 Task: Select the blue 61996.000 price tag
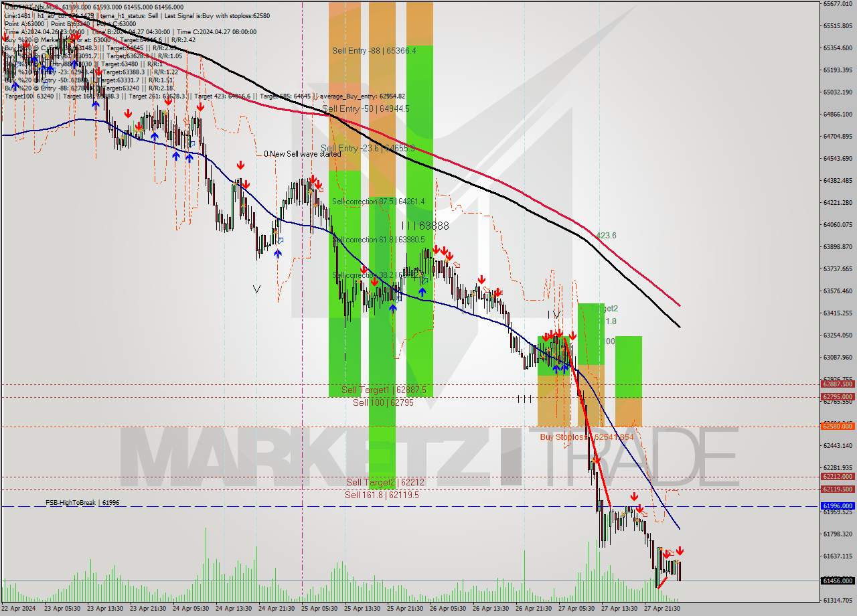[838, 506]
